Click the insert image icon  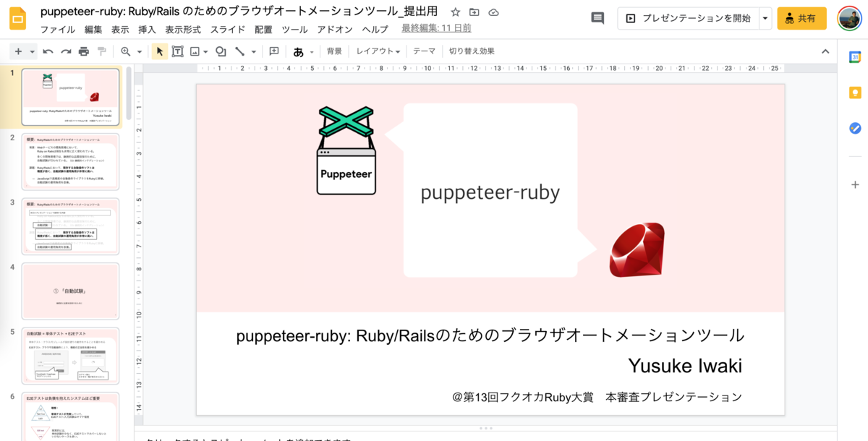coord(195,51)
